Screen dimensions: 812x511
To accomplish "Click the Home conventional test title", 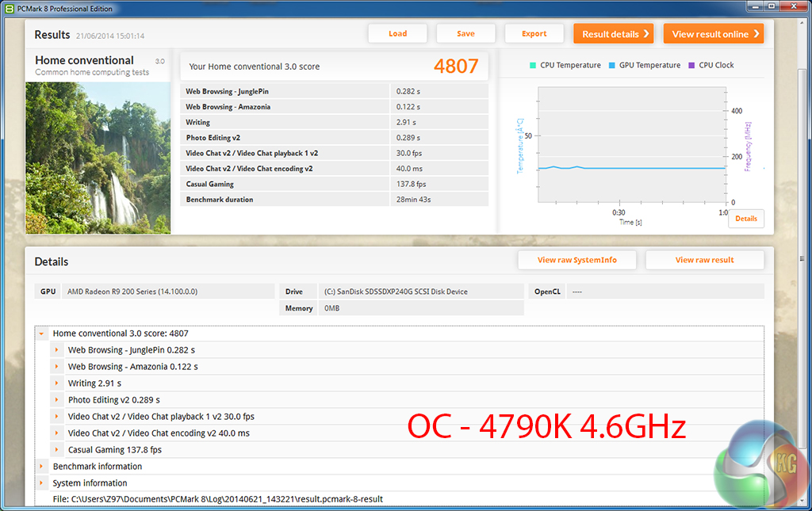I will point(84,60).
